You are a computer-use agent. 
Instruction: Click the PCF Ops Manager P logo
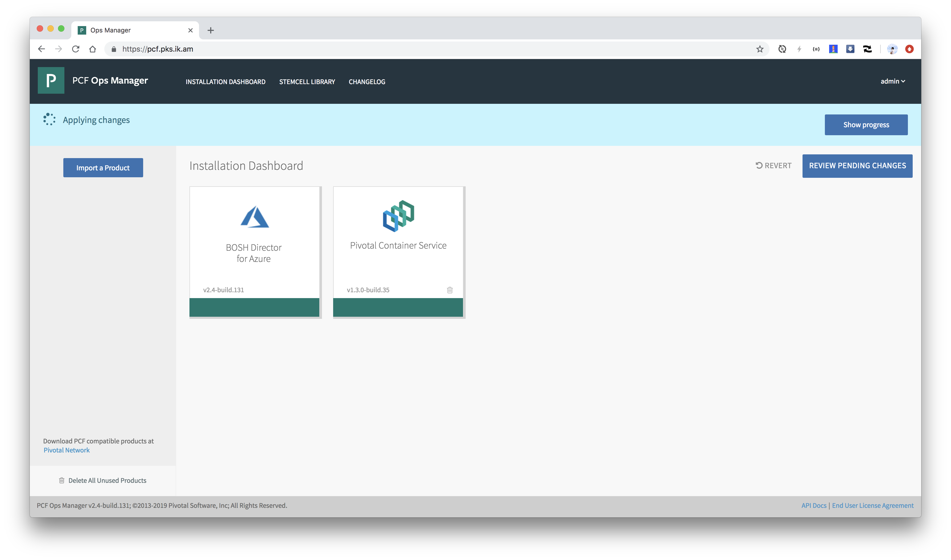pyautogui.click(x=51, y=80)
